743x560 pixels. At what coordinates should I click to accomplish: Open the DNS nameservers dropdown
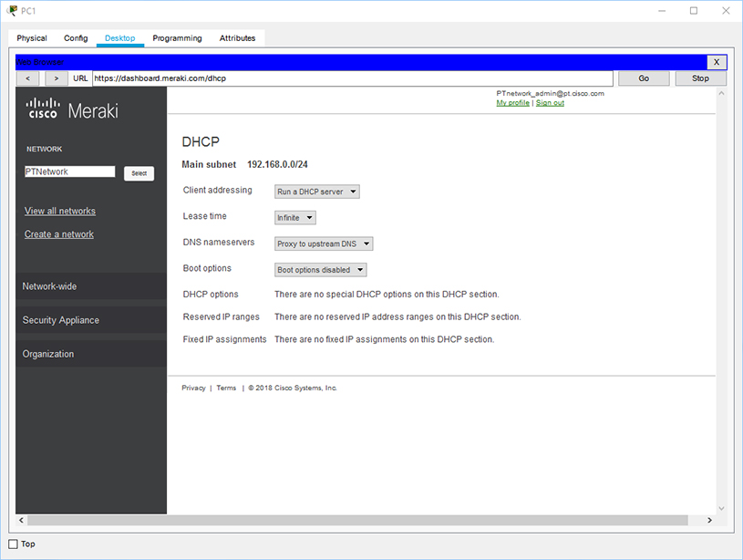[324, 244]
